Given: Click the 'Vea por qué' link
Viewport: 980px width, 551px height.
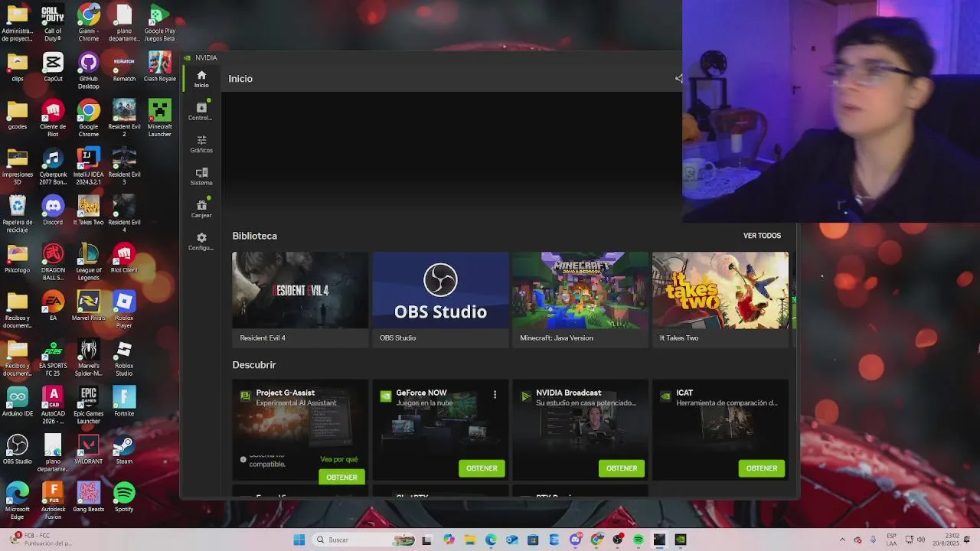Looking at the screenshot, I should click(x=339, y=459).
